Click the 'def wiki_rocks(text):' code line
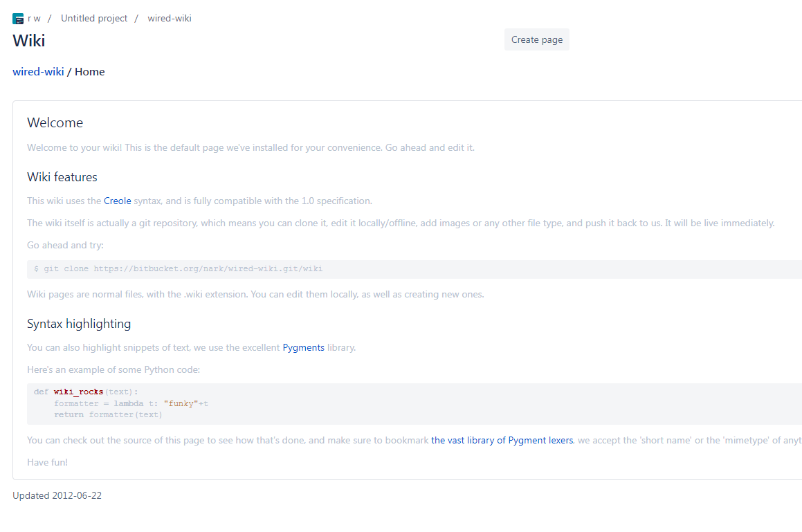This screenshot has width=802, height=532. tap(86, 392)
